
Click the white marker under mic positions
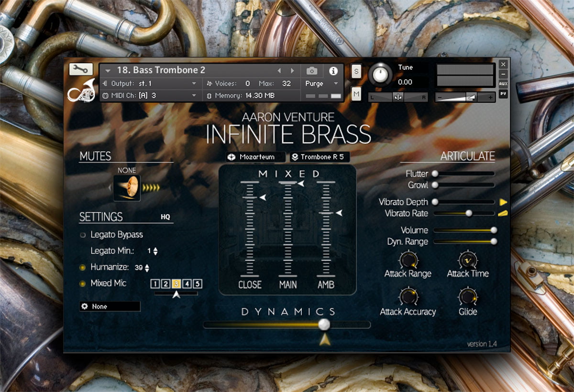[x=177, y=294]
